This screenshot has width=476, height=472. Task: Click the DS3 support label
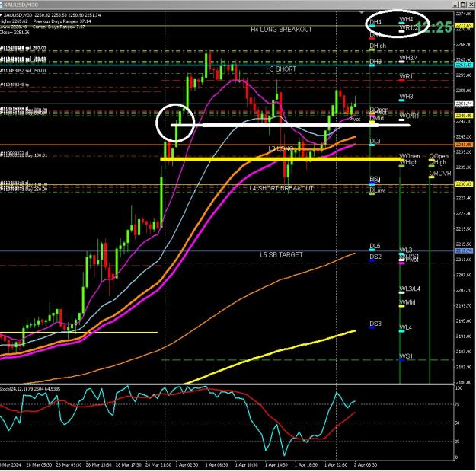point(375,324)
